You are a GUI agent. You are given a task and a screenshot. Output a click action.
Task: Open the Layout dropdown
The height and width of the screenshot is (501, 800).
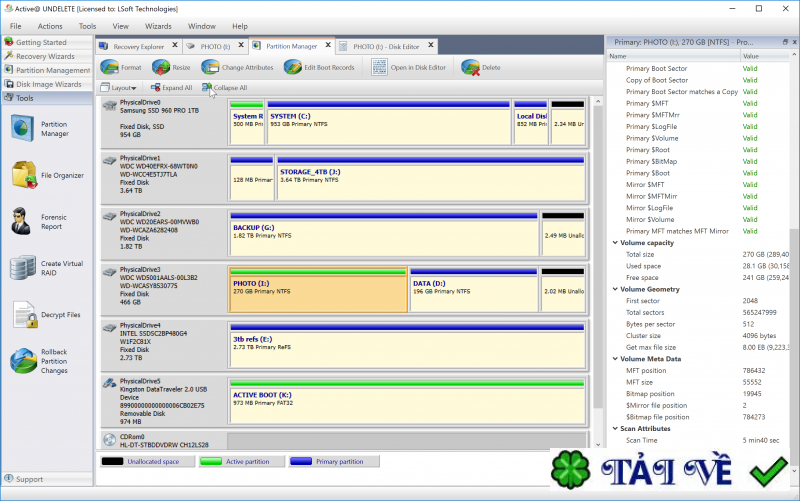coord(121,88)
